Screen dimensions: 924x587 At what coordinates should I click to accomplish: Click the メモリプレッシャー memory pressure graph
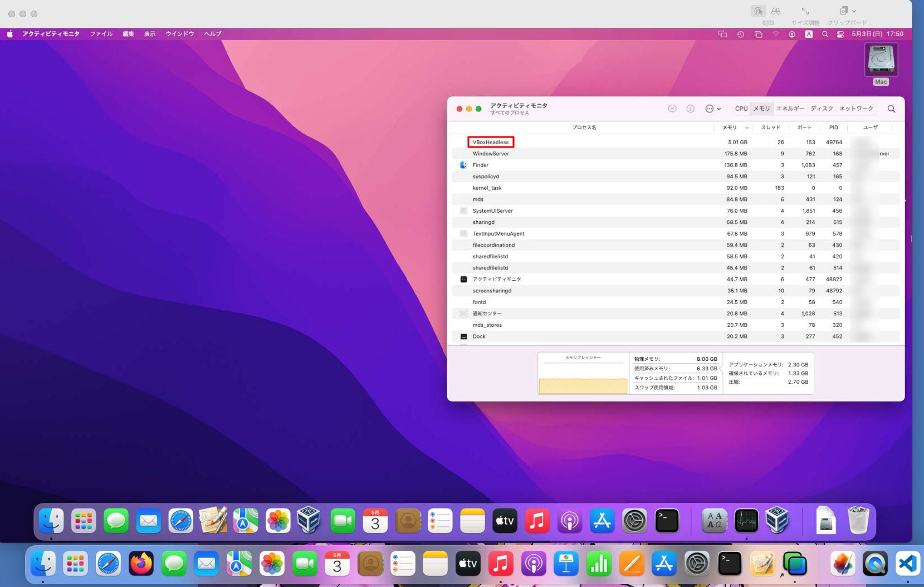click(x=583, y=373)
